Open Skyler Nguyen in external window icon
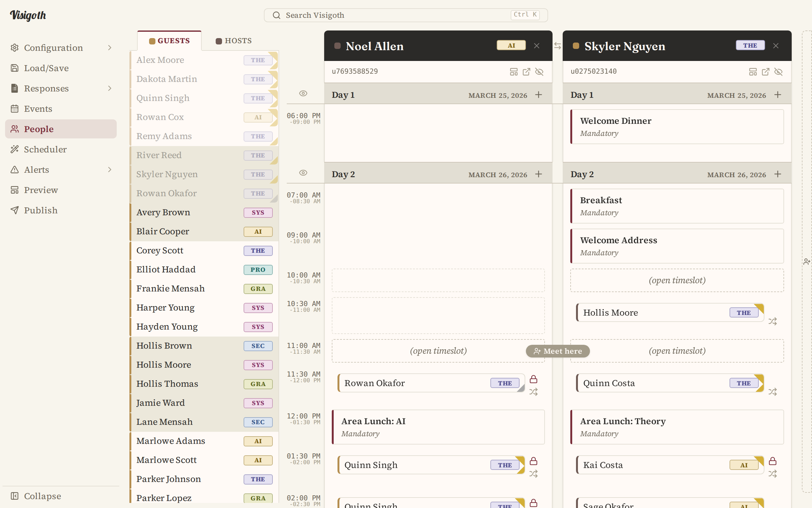812x508 pixels. [765, 71]
